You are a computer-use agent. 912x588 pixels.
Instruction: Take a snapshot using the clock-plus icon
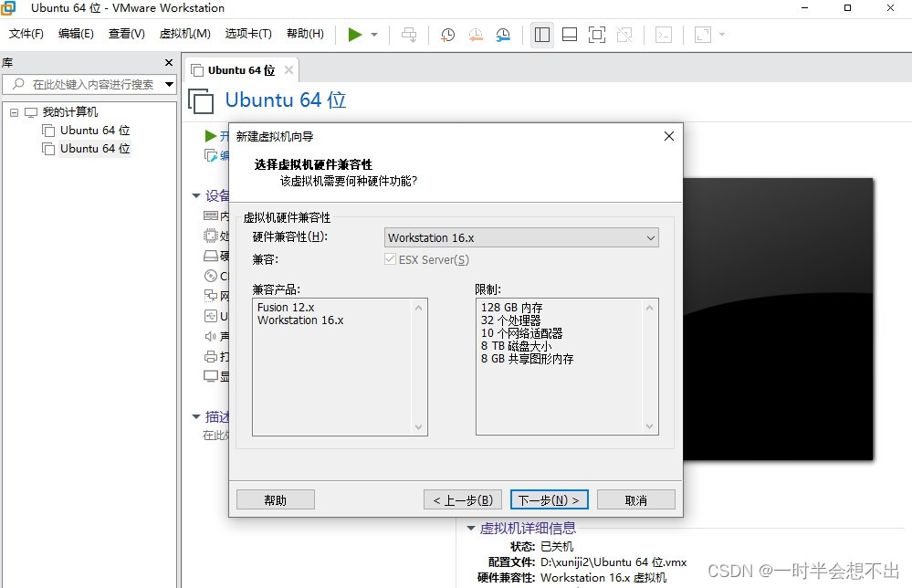click(x=447, y=35)
